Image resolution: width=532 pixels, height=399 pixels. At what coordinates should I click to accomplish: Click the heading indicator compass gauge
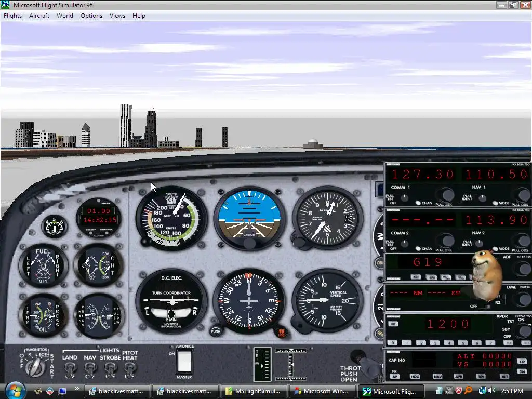[249, 301]
